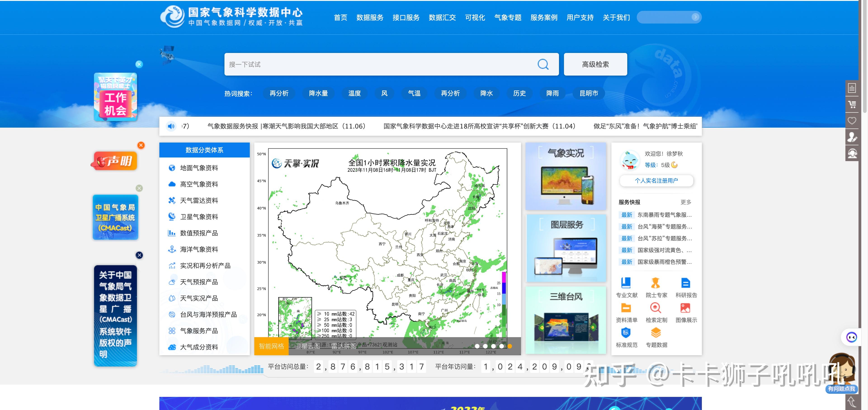Open news 东南暴雨专题气象服务
The height and width of the screenshot is (410, 868).
(664, 215)
